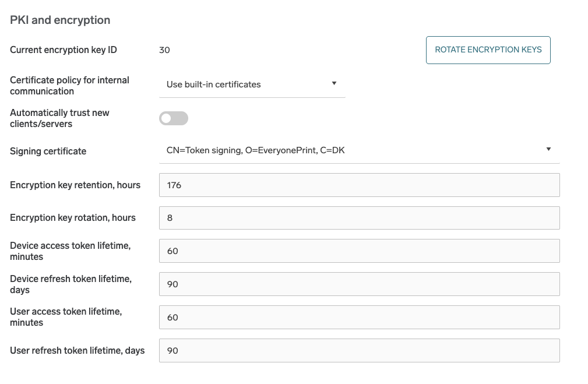Image resolution: width=588 pixels, height=384 pixels.
Task: Click the 'PKI and encryption' section heading
Action: coord(60,20)
